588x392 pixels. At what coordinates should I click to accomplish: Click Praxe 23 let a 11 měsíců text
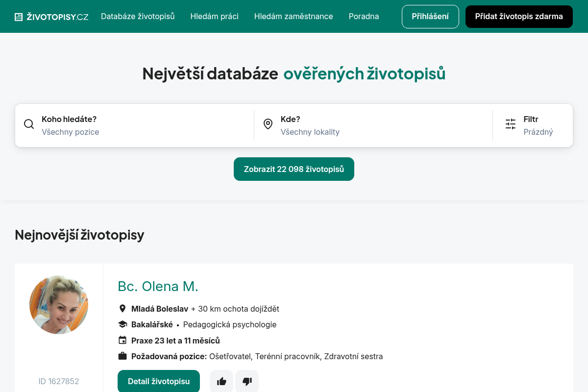175,341
